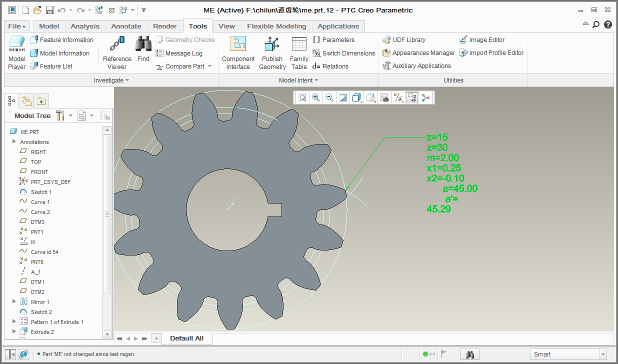This screenshot has height=364, width=618.
Task: Open Model Tree show options dropdown
Action: [85, 115]
